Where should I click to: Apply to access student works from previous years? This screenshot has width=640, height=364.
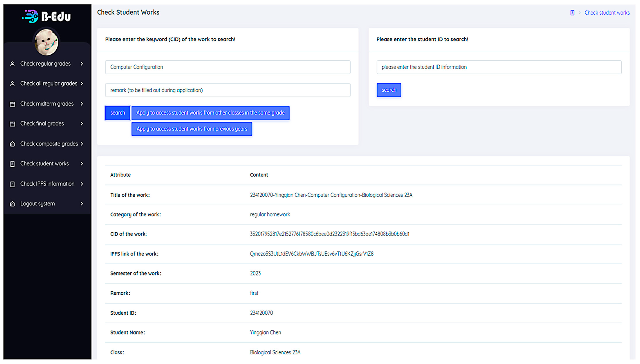coord(192,129)
